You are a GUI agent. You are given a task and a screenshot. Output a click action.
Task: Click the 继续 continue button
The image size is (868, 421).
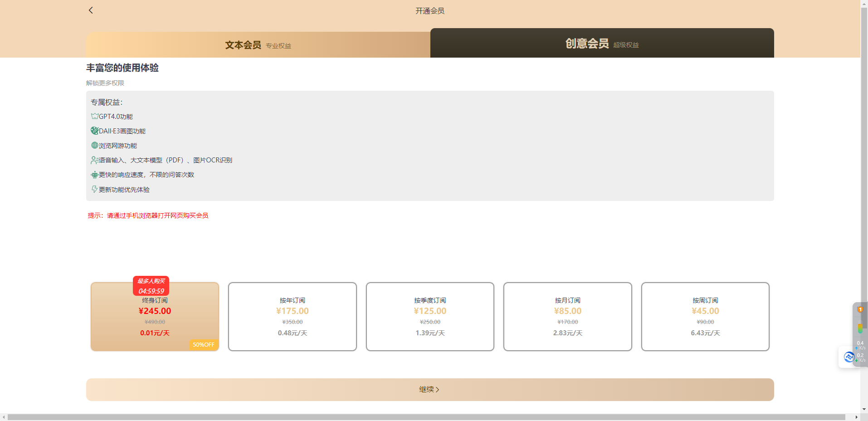429,389
